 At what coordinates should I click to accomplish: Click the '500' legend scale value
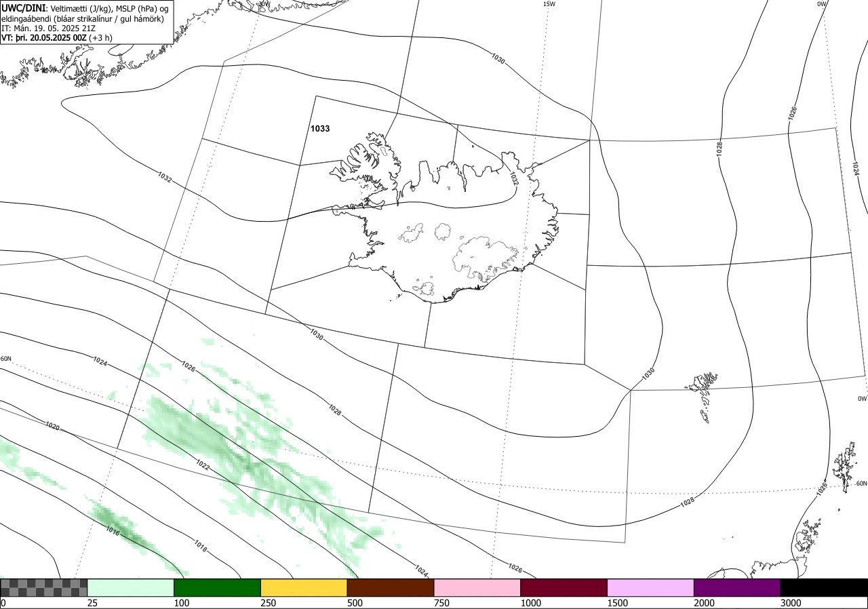[x=355, y=603]
